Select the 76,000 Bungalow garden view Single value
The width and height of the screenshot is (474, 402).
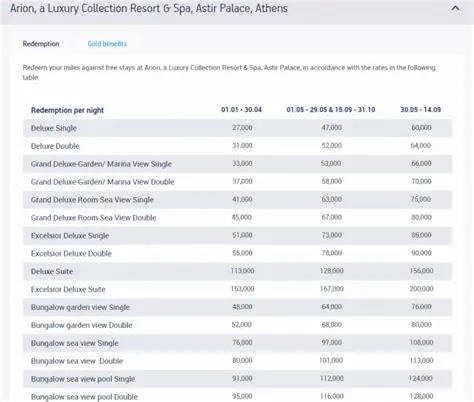[421, 307]
